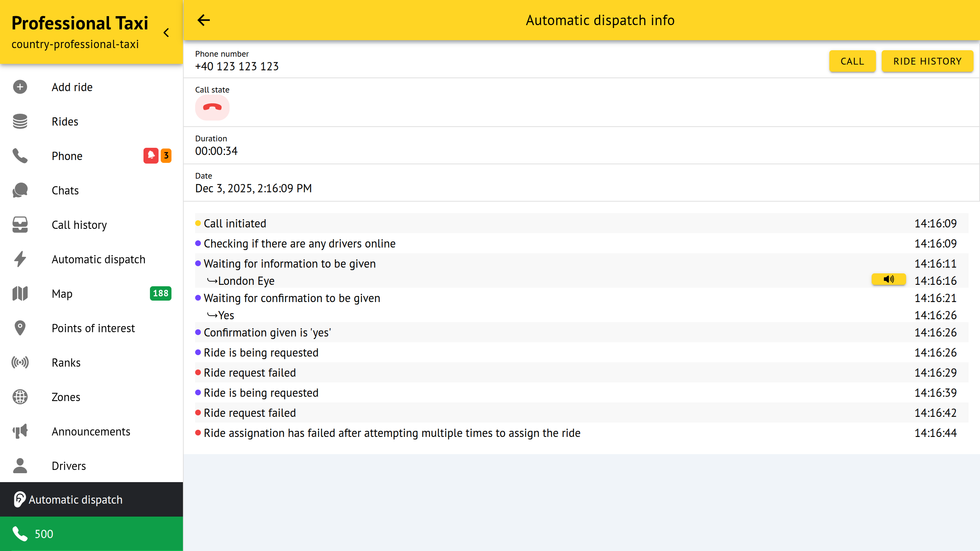Click the lightning bolt Automatic dispatch icon
The width and height of the screenshot is (980, 551).
pos(20,259)
